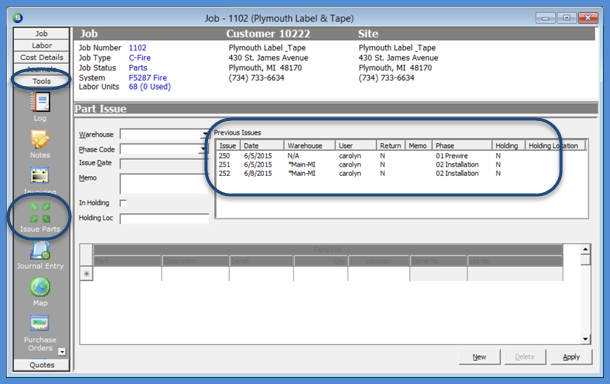Click the Issue Date field
Image resolution: width=610 pixels, height=384 pixels.
(x=164, y=163)
